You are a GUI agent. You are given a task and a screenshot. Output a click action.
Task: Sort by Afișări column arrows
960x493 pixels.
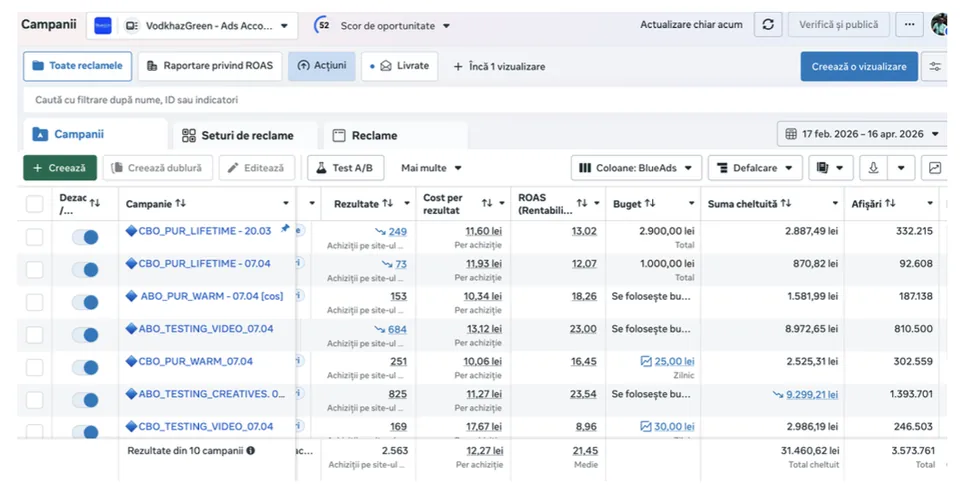coord(890,203)
